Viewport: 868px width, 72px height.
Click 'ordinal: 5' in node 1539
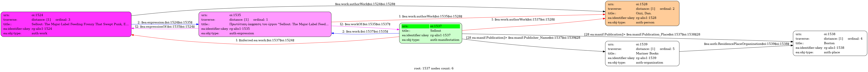click(667, 49)
